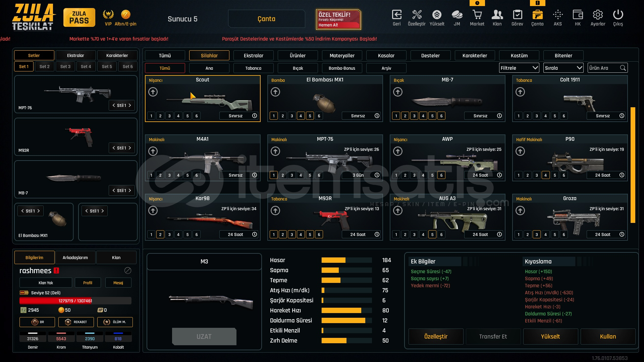This screenshot has height=362, width=644.
Task: Open the Kasalar category tab
Action: [x=386, y=56]
